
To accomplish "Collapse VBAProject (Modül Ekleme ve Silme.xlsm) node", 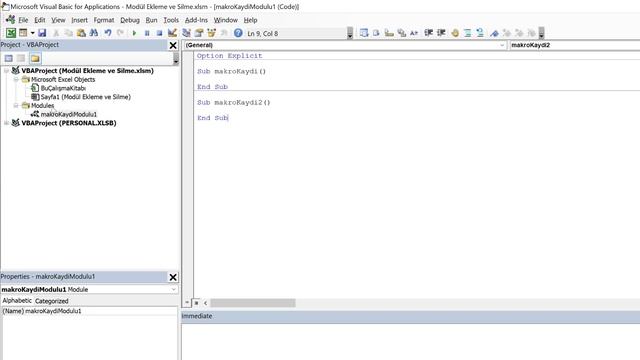I will [x=7, y=71].
